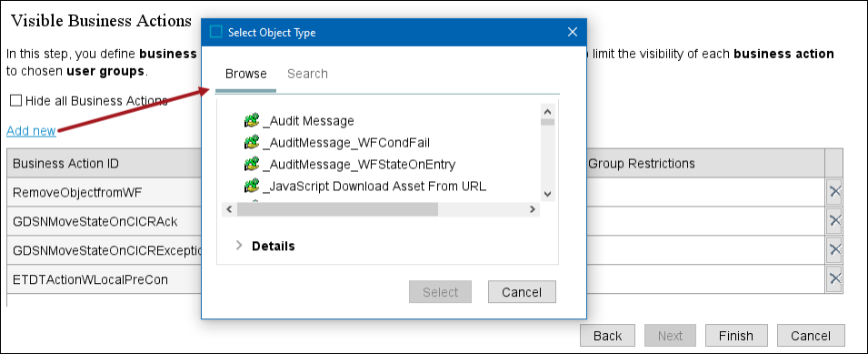This screenshot has width=868, height=354.
Task: Switch to the Search tab
Action: pos(307,74)
